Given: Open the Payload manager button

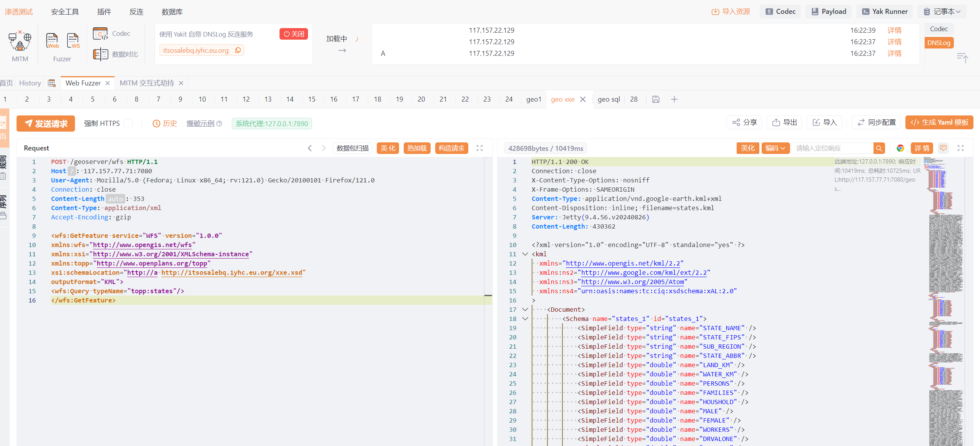Looking at the screenshot, I should tap(829, 12).
